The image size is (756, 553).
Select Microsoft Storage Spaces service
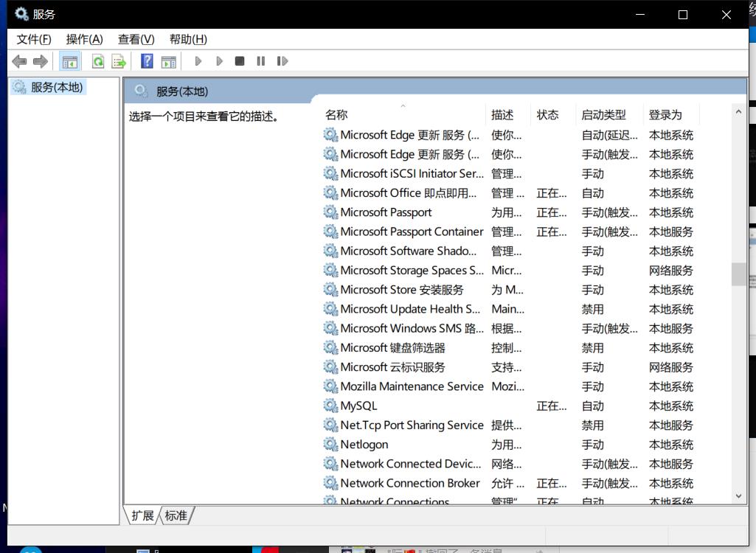click(509, 271)
